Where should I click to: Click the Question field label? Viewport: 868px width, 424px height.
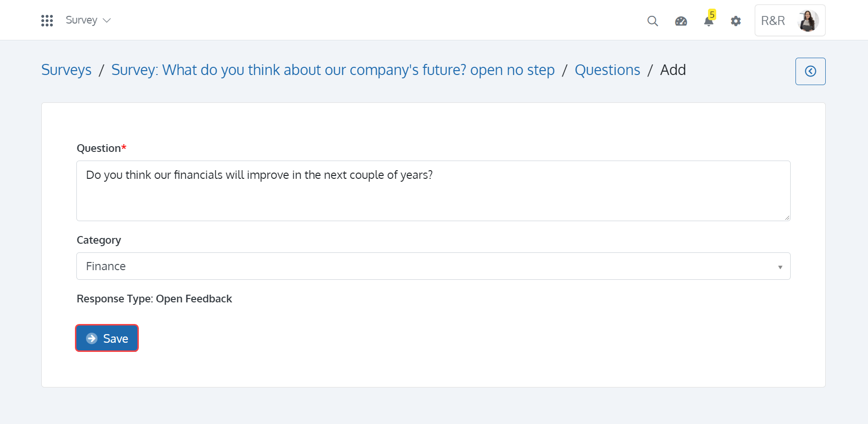(99, 148)
